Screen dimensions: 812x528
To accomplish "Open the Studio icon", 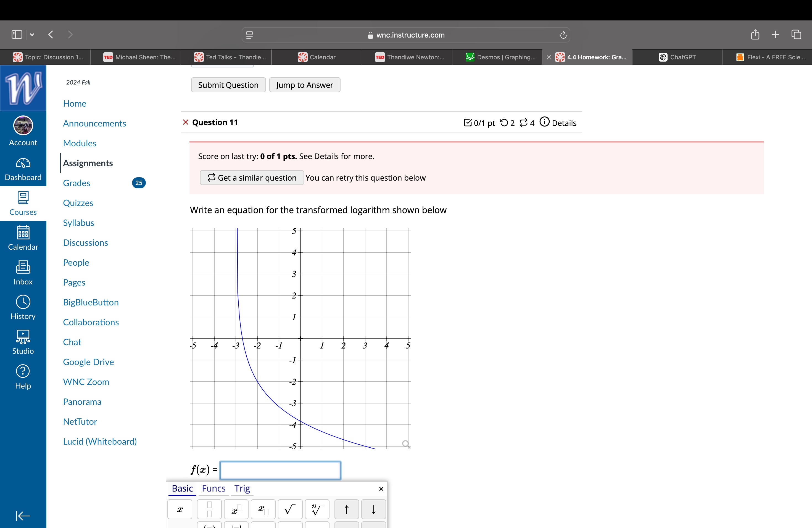I will (23, 342).
